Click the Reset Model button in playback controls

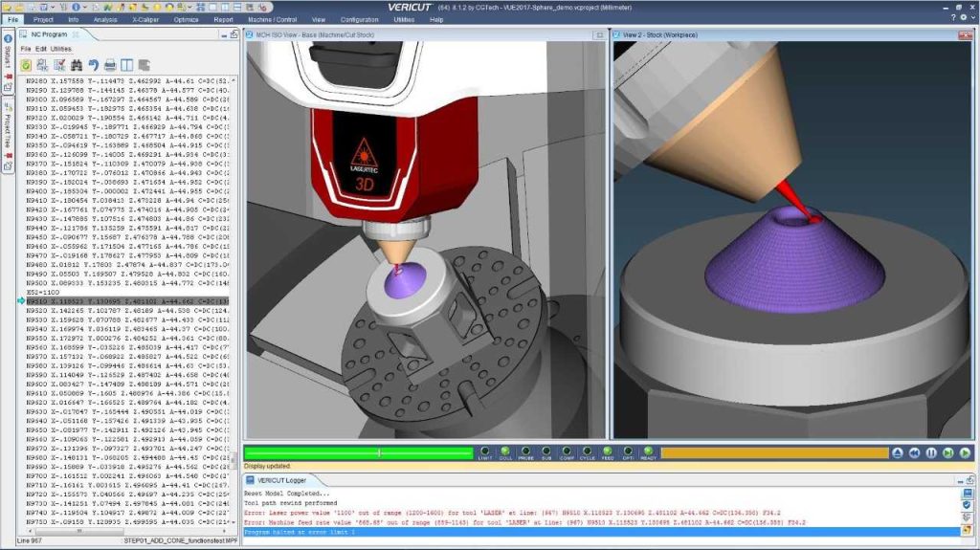coord(897,452)
